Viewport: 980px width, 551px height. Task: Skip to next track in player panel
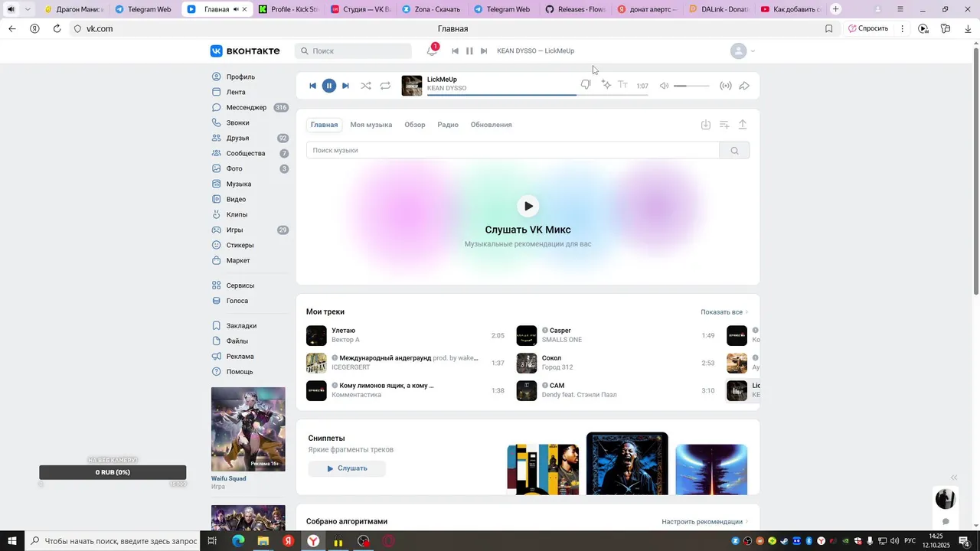point(345,86)
